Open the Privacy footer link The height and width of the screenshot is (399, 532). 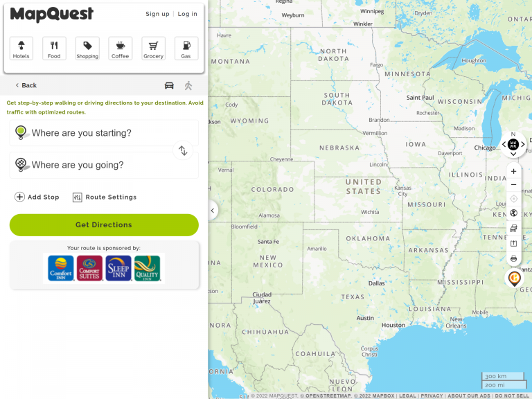432,396
